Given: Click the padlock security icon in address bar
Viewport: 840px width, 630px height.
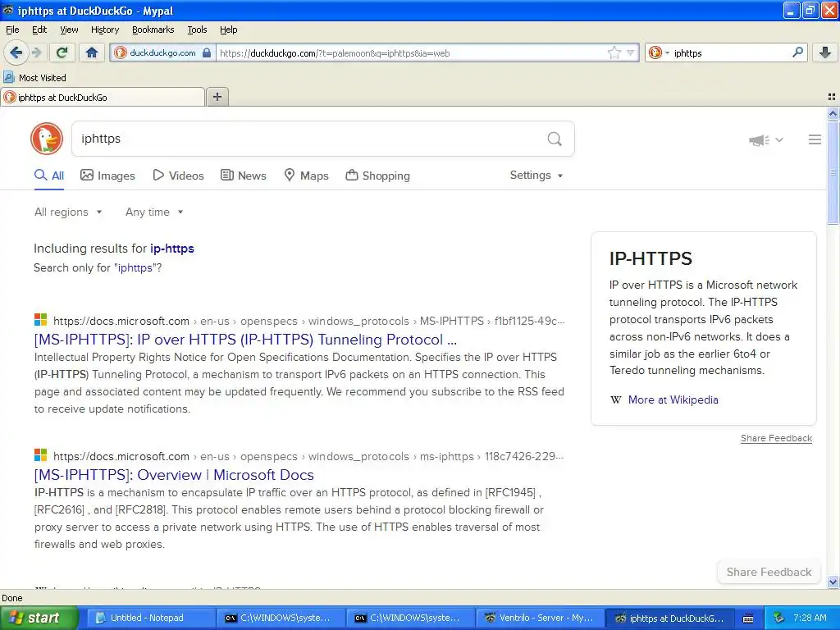Looking at the screenshot, I should coord(207,52).
